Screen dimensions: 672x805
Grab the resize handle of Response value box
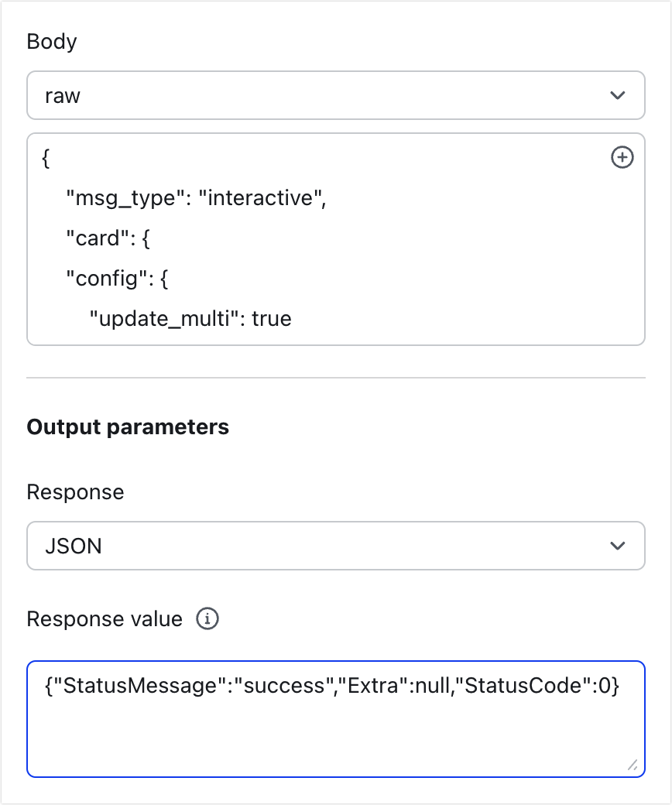pos(633,765)
